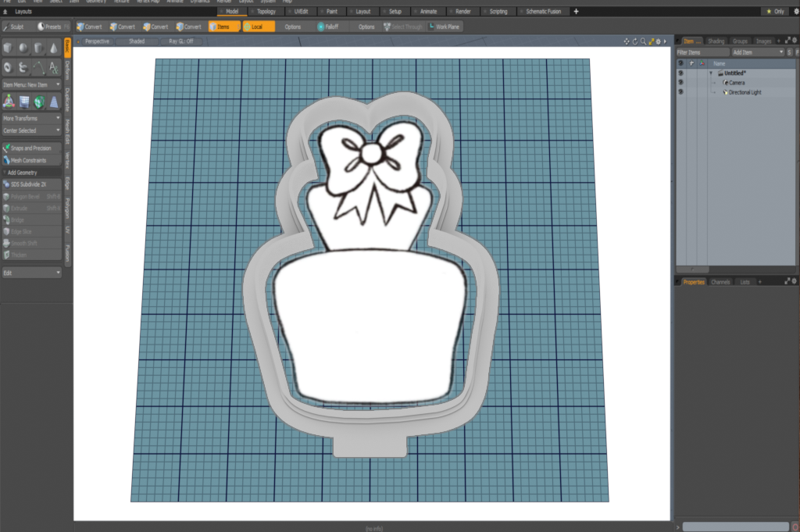The height and width of the screenshot is (532, 800).
Task: Expand the More Transforms dropdown
Action: tap(31, 118)
